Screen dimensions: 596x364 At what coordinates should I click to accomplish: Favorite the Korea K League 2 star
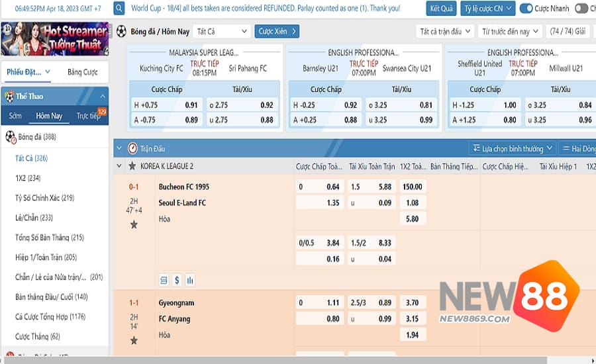point(132,166)
